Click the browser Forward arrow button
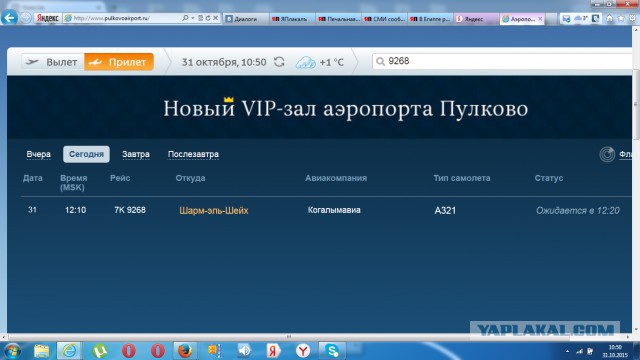640x360 pixels. coord(26,18)
